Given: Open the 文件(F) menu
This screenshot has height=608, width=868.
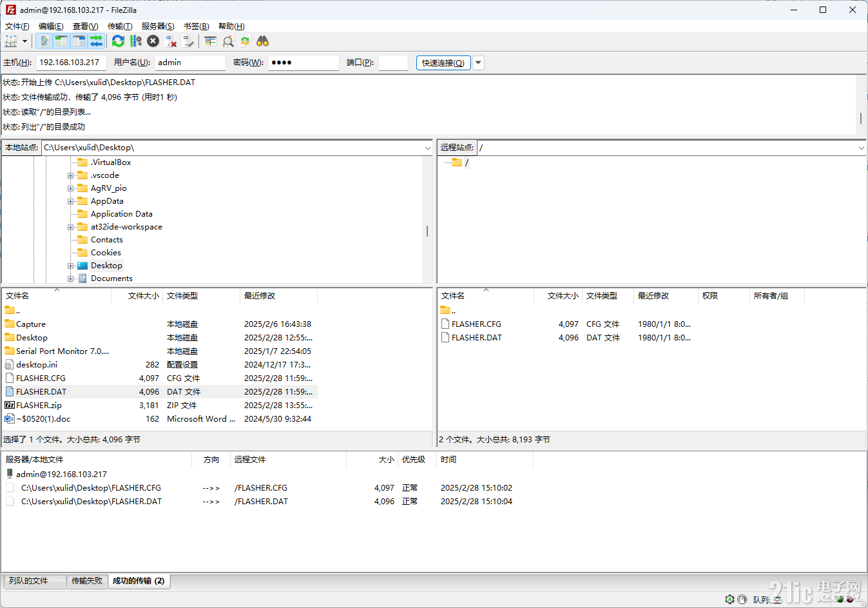Looking at the screenshot, I should tap(17, 26).
